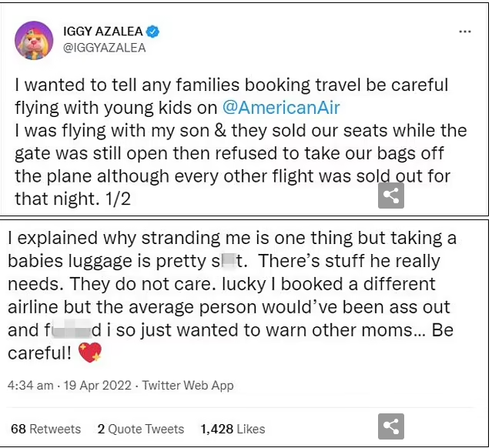
Task: Click the share icon on first tweet
Action: pyautogui.click(x=390, y=196)
